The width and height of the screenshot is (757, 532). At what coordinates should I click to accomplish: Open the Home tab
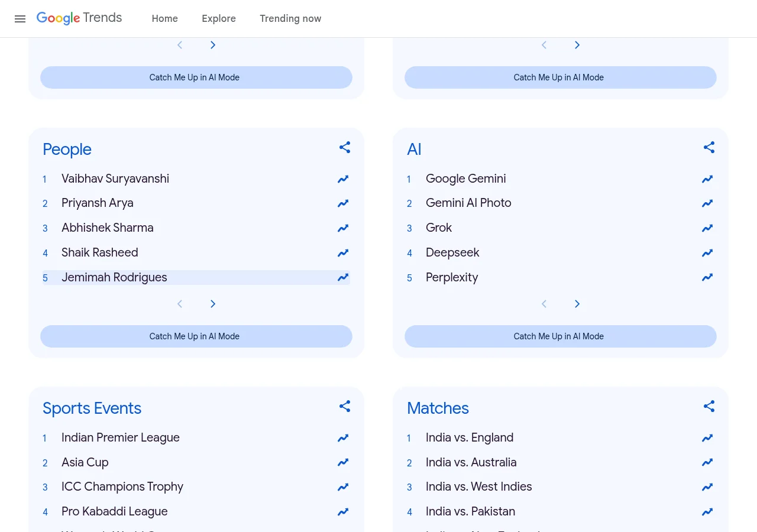(164, 19)
